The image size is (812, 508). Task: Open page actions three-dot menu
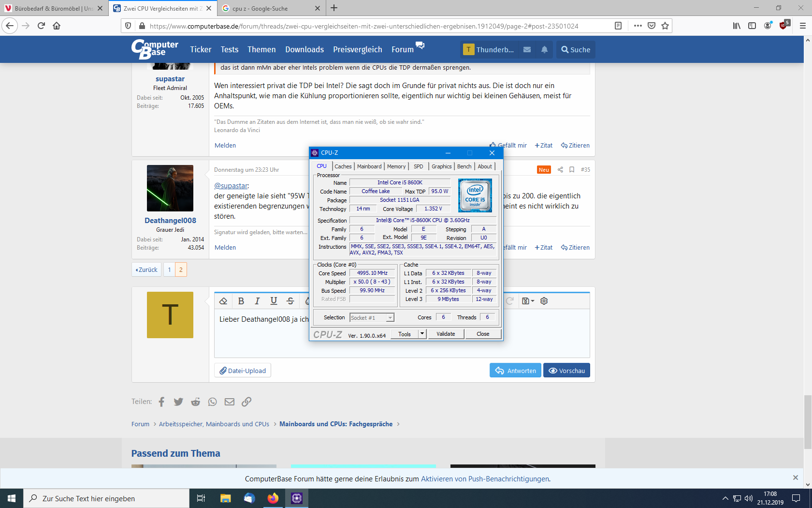tap(638, 26)
